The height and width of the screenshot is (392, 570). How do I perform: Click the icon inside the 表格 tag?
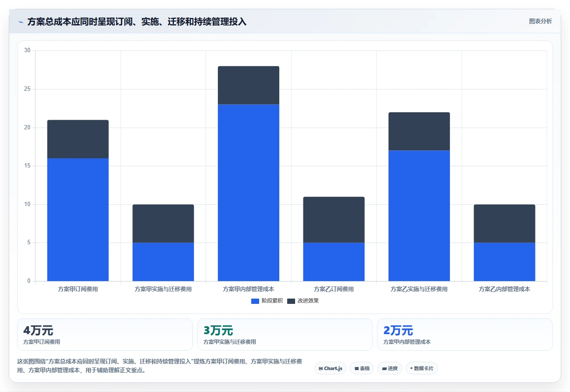(x=356, y=368)
